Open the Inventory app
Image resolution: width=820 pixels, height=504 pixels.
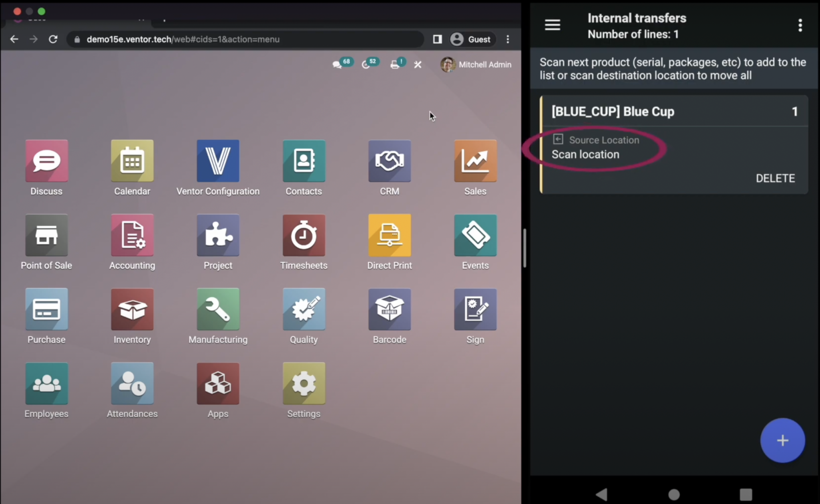tap(132, 309)
